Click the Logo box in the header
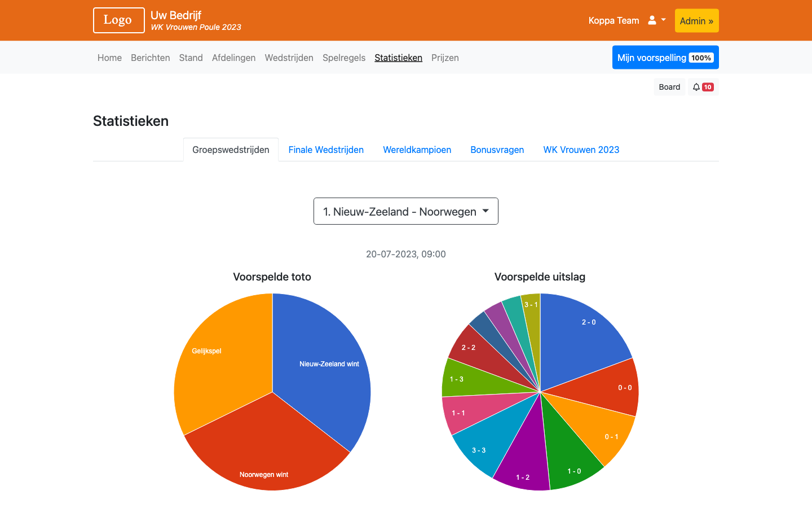The height and width of the screenshot is (508, 812). [119, 20]
